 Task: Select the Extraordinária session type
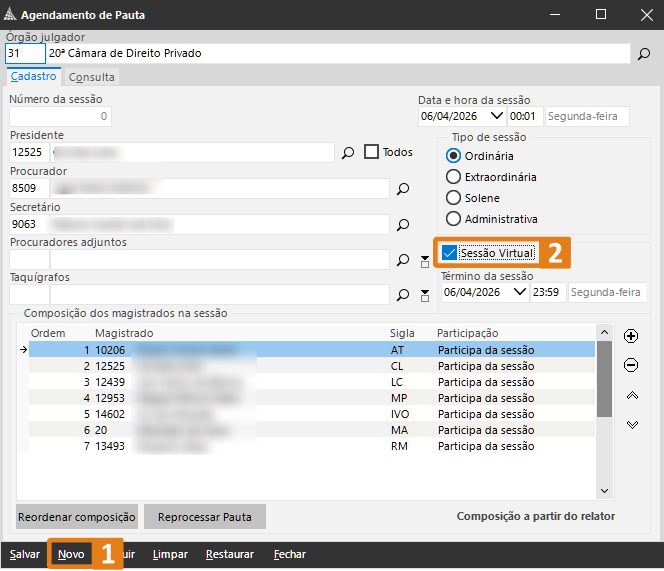(454, 177)
